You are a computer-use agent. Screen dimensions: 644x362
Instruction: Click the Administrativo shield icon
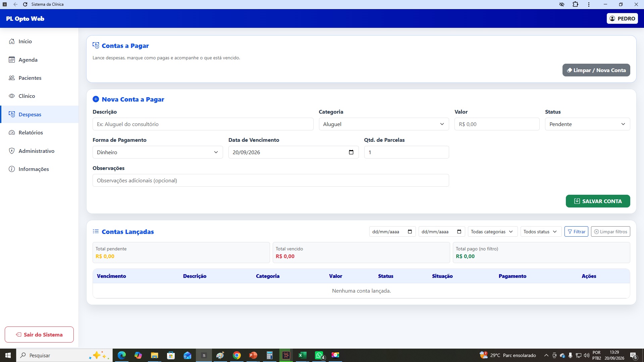pos(12,151)
